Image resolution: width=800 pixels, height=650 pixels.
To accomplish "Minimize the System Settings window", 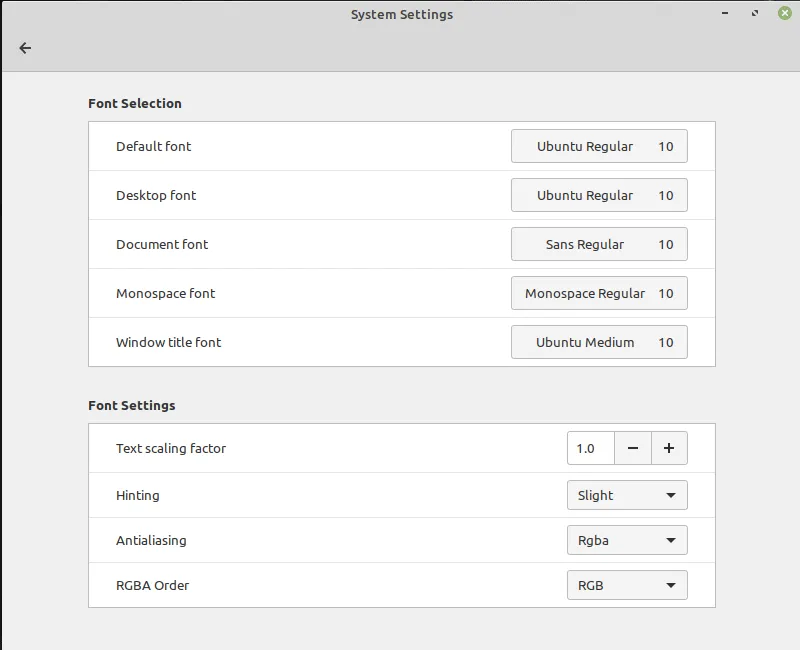I will pos(724,14).
